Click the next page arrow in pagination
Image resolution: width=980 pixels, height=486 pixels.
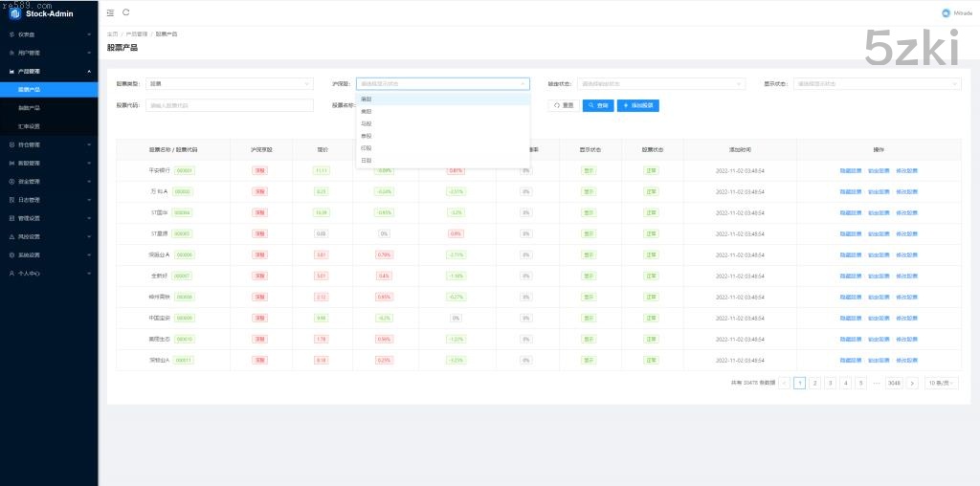912,383
